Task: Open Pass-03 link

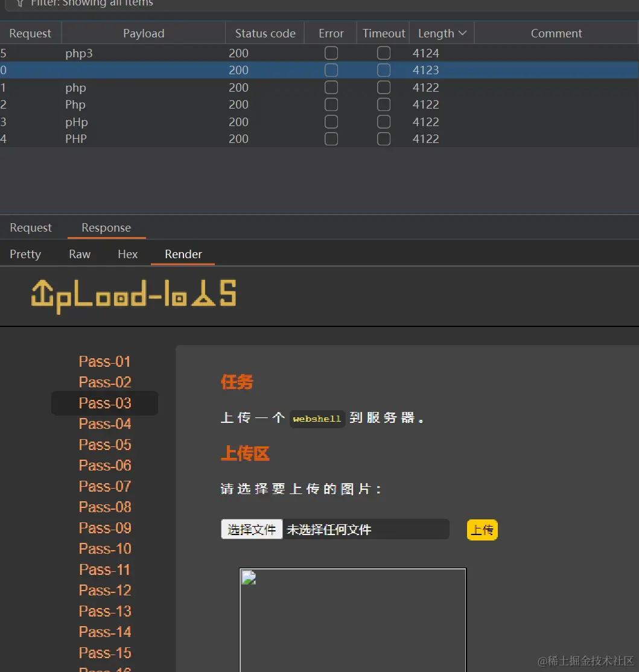Action: pos(105,403)
